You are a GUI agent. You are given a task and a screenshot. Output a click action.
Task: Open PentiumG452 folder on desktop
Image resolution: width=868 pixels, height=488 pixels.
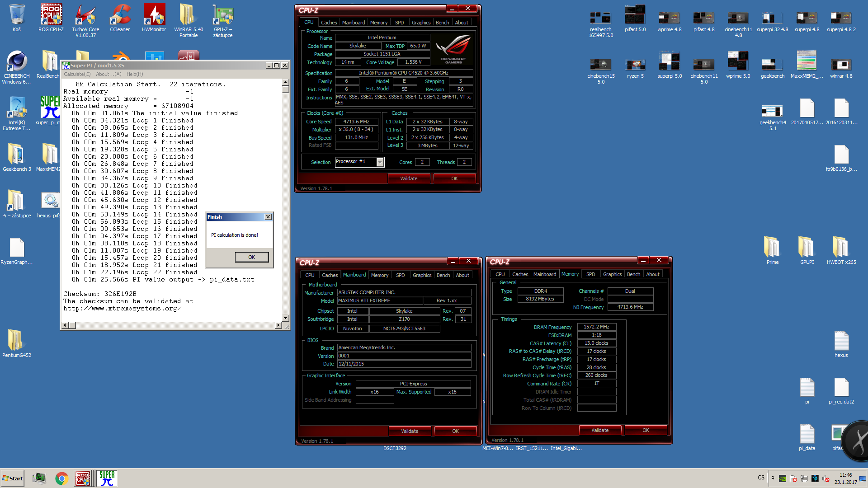click(x=17, y=343)
